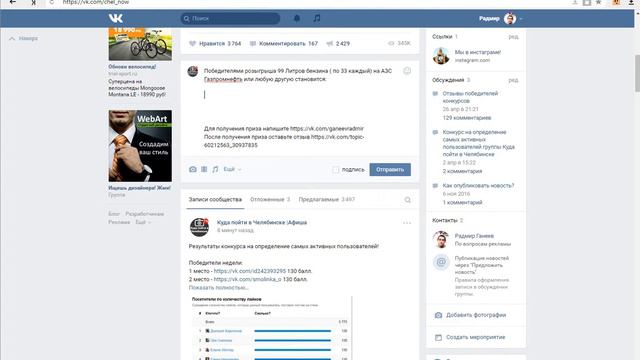Open ganeevradmir link in editor text
Viewport: 640px width, 360px height.
click(x=327, y=129)
